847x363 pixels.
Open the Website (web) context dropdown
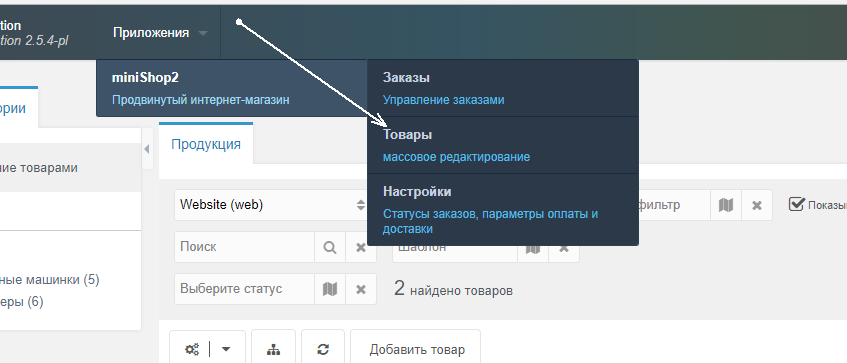(272, 205)
